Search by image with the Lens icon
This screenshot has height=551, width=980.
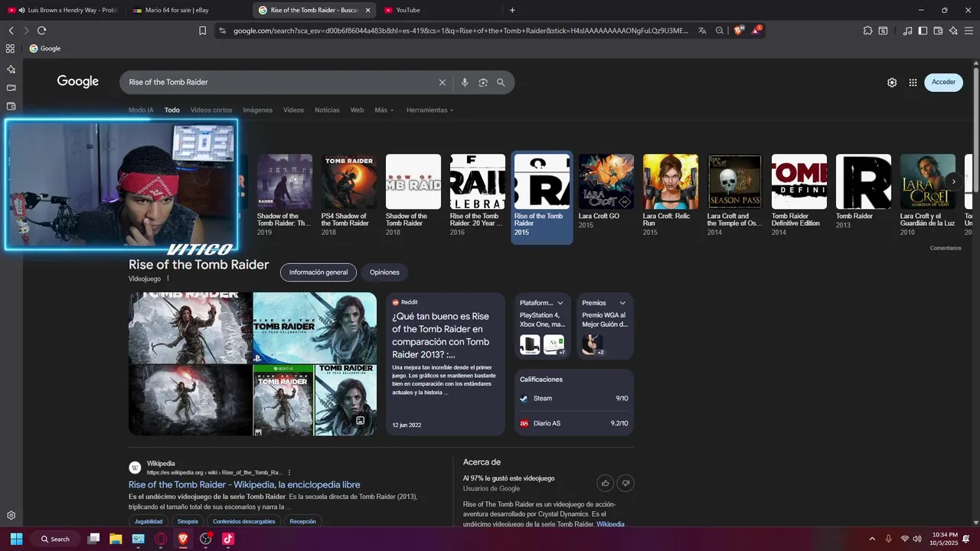click(x=483, y=83)
